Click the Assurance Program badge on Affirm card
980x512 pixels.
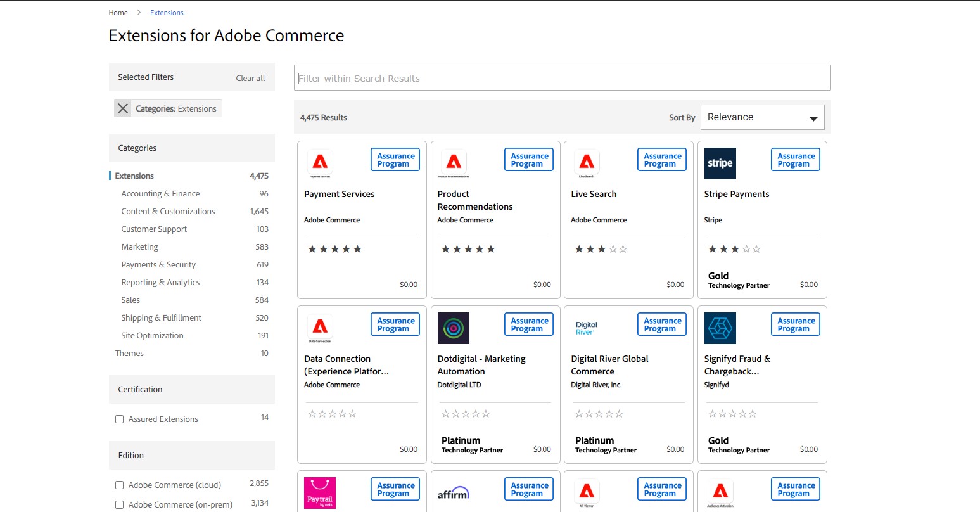coord(529,489)
